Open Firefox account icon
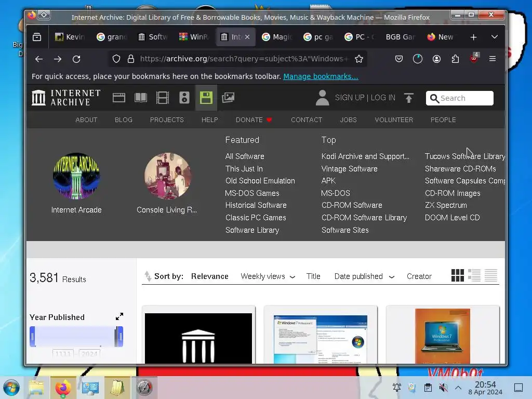Viewport: 532px width, 399px height. (436, 59)
